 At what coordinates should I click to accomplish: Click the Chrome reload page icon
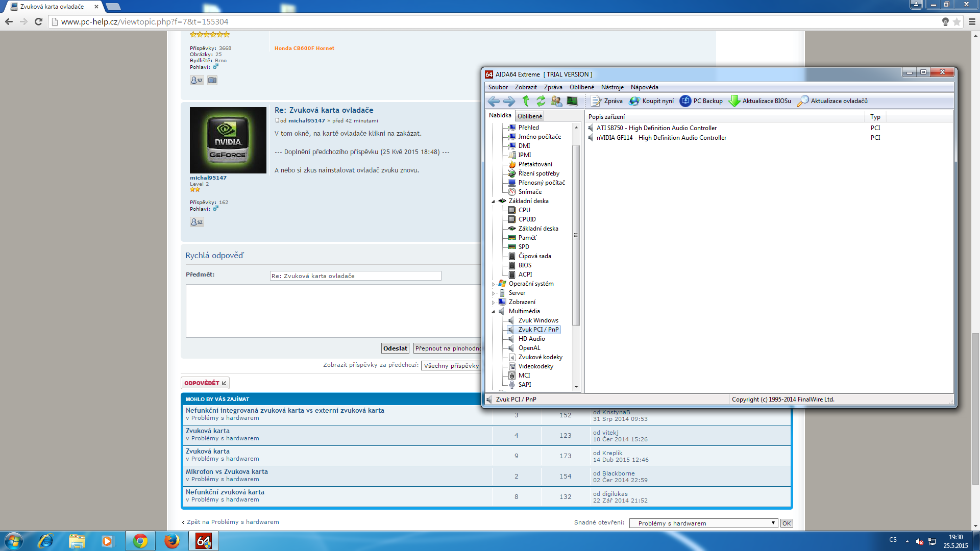[x=38, y=21]
